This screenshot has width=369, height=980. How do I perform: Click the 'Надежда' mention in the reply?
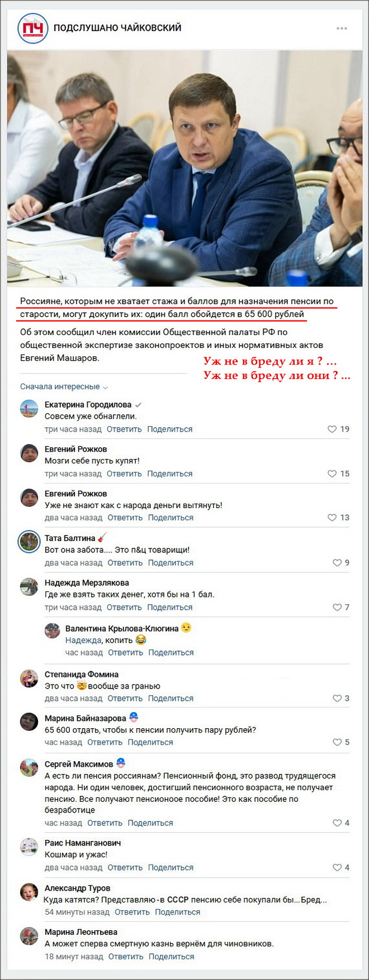pyautogui.click(x=83, y=640)
